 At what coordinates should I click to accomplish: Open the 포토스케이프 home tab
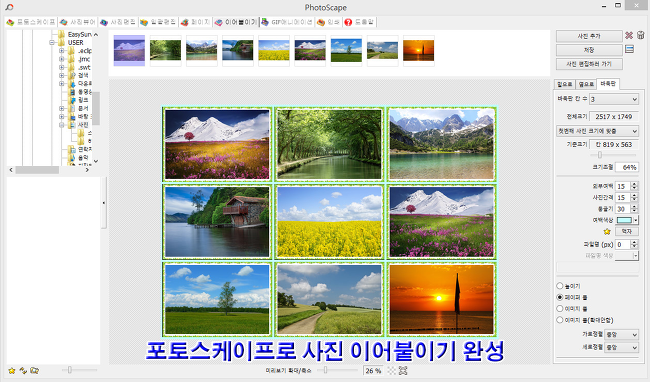[31, 22]
